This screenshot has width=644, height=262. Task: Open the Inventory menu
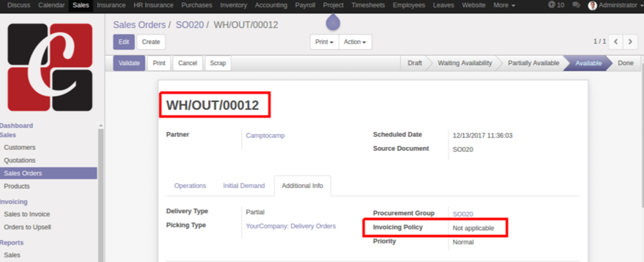(233, 5)
